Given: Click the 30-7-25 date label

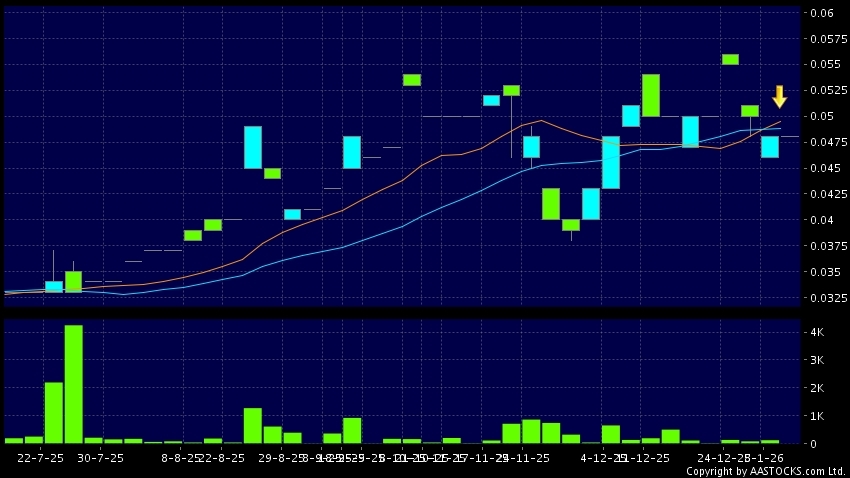Looking at the screenshot, I should pos(100,457).
